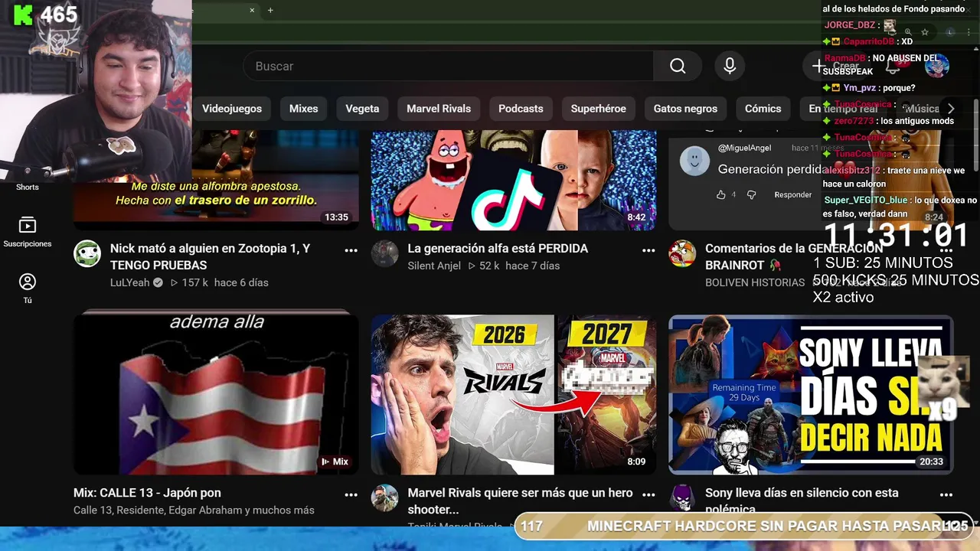Click Super_VEGITO_blue username in chat
The width and height of the screenshot is (980, 551).
click(x=866, y=201)
